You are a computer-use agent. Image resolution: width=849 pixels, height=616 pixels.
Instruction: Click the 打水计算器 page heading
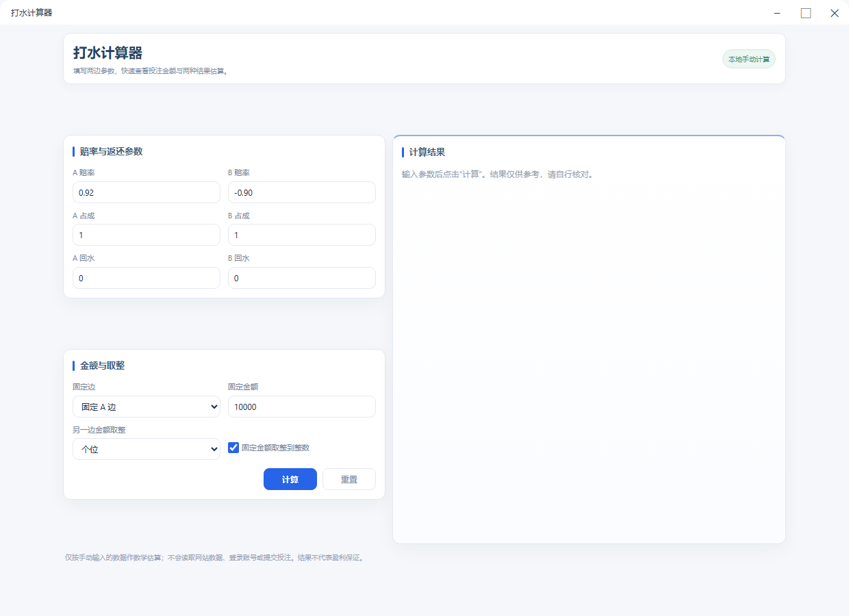pyautogui.click(x=108, y=53)
